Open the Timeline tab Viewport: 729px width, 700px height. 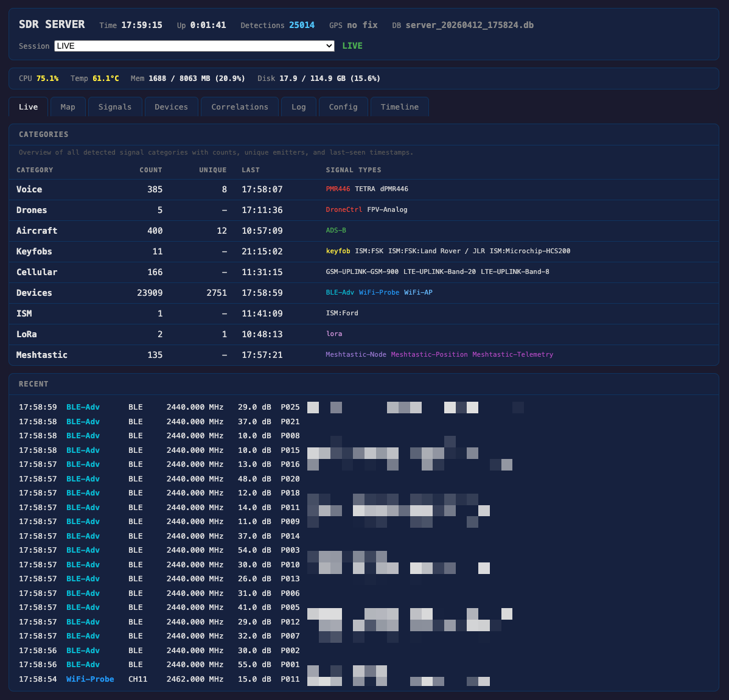point(400,107)
